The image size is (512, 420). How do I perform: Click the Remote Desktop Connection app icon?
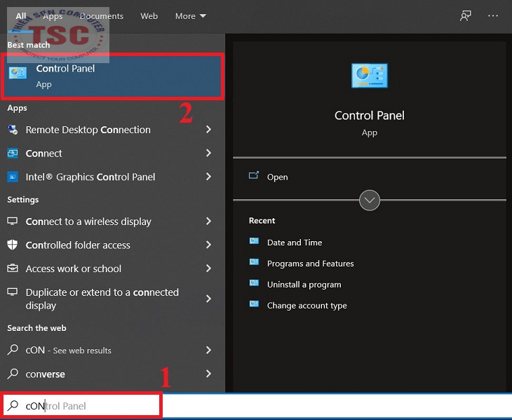(13, 130)
